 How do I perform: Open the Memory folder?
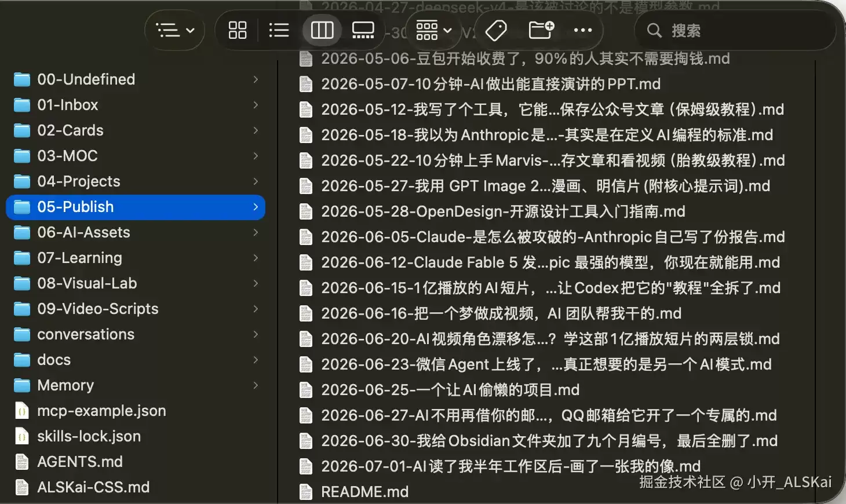pyautogui.click(x=136, y=385)
